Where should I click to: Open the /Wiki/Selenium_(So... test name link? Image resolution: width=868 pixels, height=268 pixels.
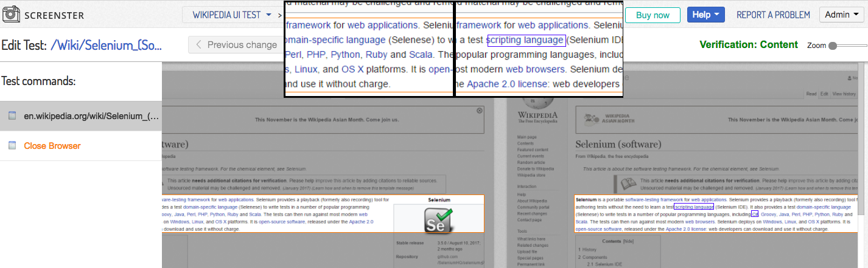coord(107,45)
